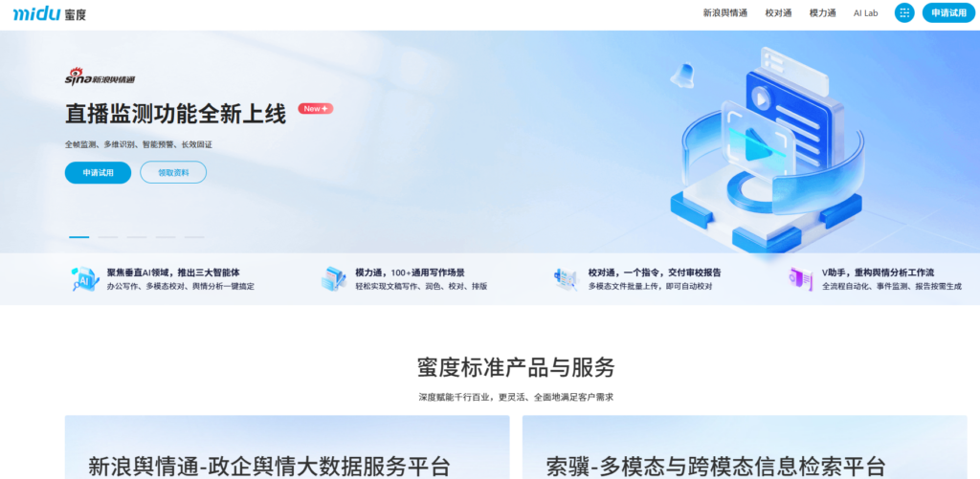The image size is (980, 479).
Task: Click the text 办公写作、多模态校对、舆情分析一键搞定
Action: 181,287
